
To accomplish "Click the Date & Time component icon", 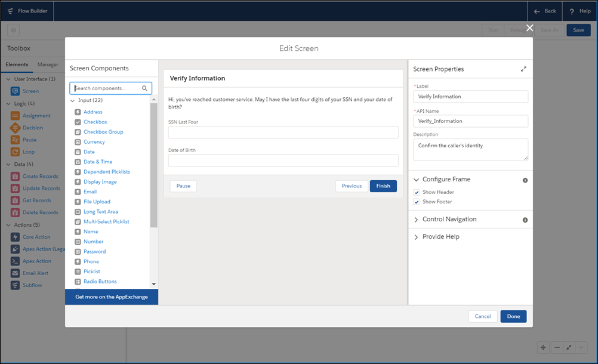I will (x=78, y=162).
